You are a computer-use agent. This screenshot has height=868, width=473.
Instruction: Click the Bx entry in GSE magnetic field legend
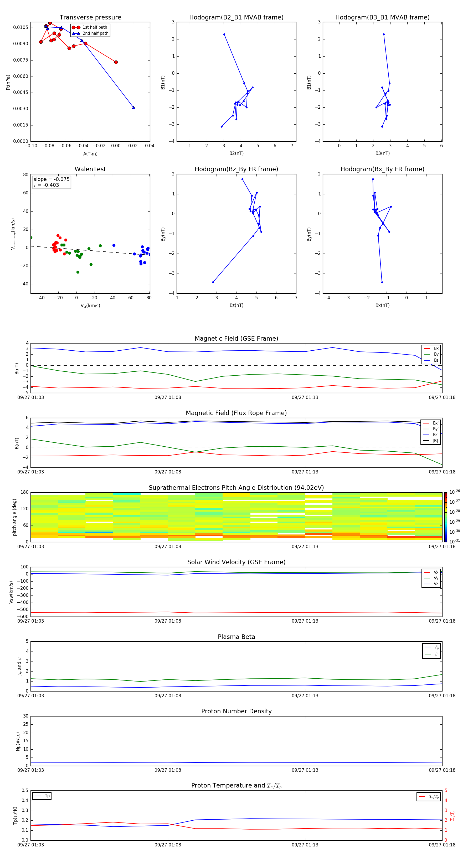coord(431,349)
